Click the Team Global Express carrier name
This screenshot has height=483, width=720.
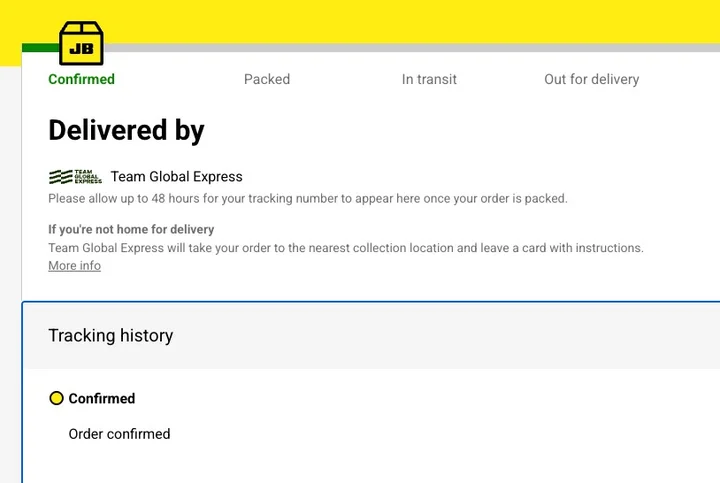click(x=176, y=177)
